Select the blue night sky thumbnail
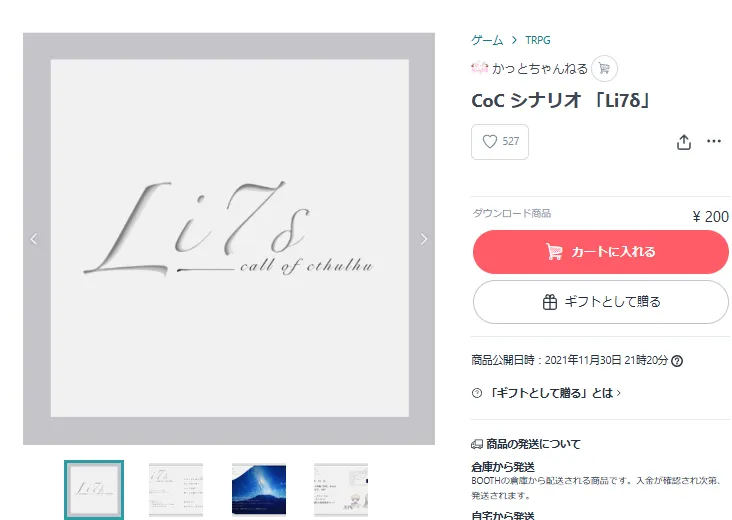 click(259, 490)
